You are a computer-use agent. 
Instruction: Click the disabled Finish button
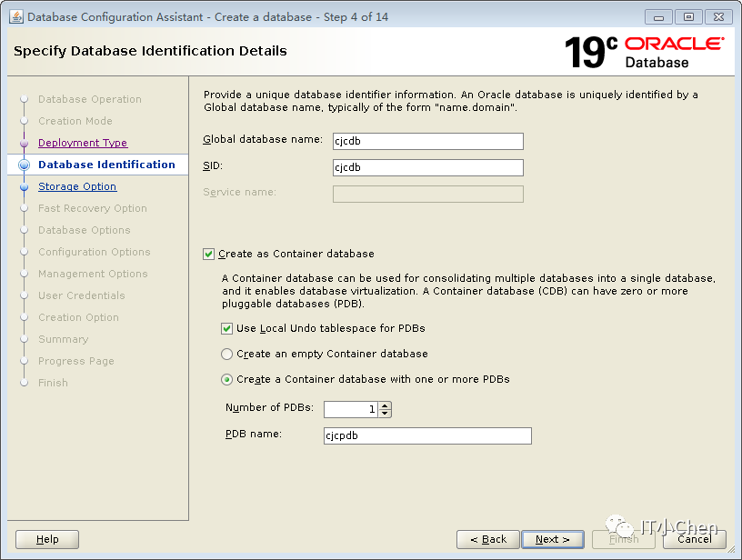(623, 539)
